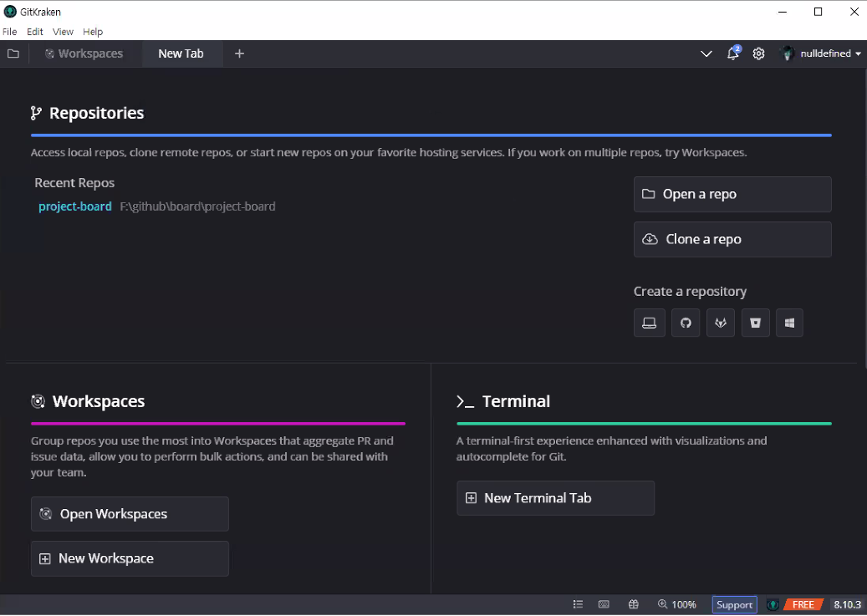Screen dimensions: 867x616
Task: Click the Open a repo button
Action: (732, 194)
